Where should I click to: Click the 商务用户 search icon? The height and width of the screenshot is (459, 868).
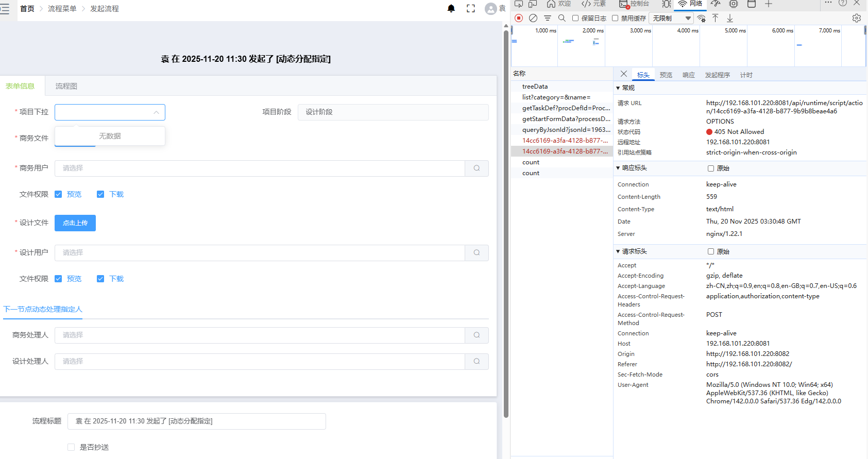(476, 168)
